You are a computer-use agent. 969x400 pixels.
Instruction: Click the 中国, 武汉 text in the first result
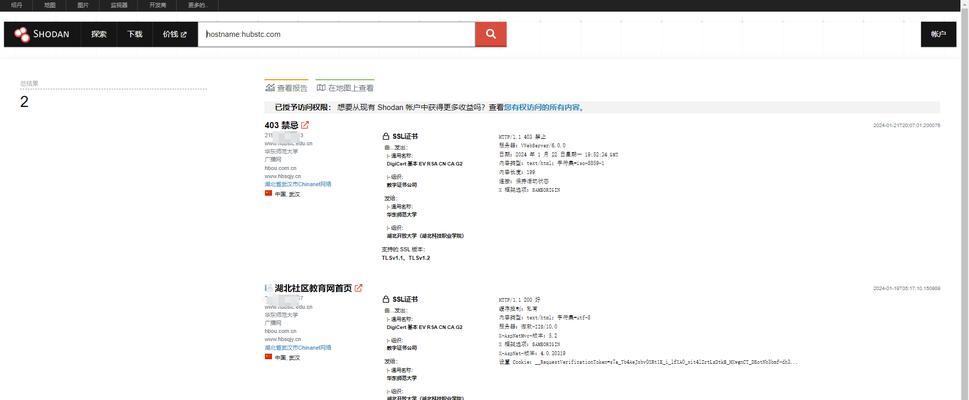pyautogui.click(x=287, y=194)
